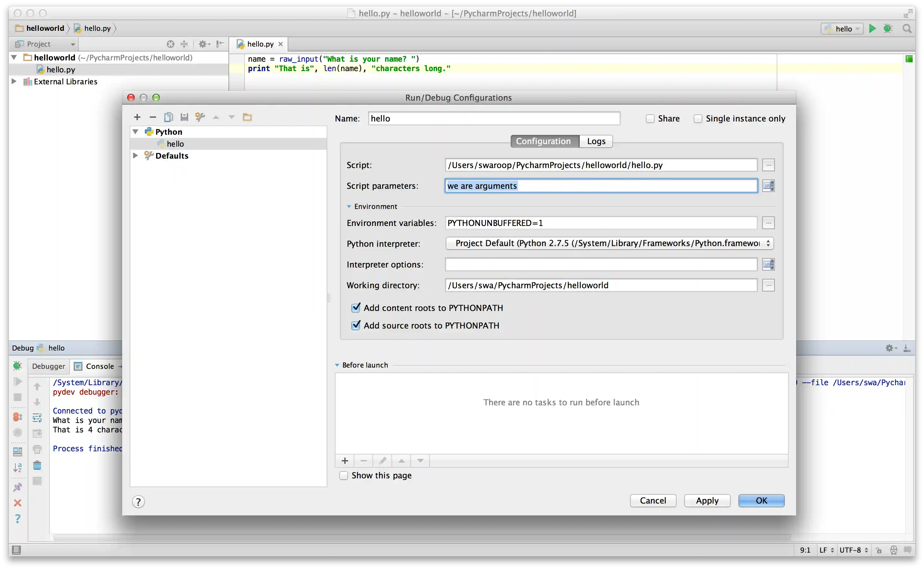Image resolution: width=924 pixels, height=569 pixels.
Task: Open search with the magnifier icon
Action: tap(907, 28)
